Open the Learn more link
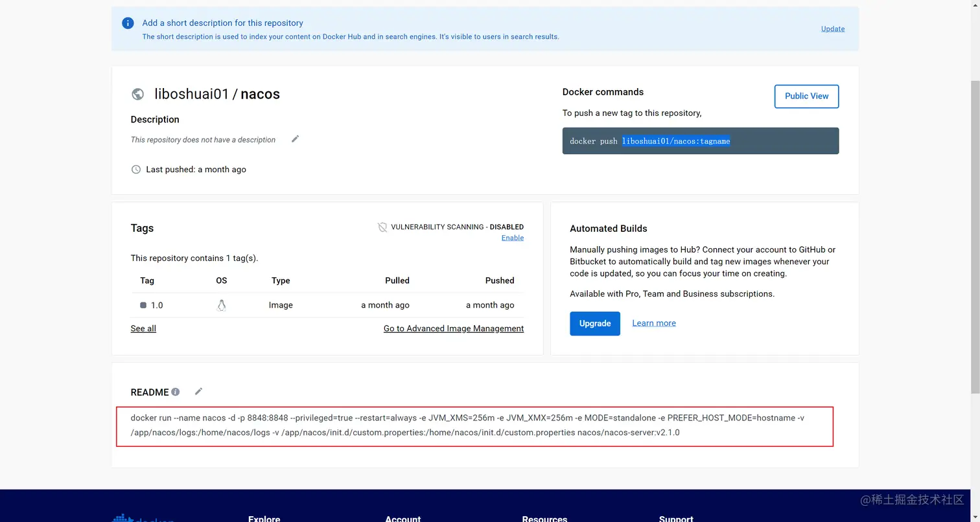This screenshot has height=522, width=980. point(654,323)
